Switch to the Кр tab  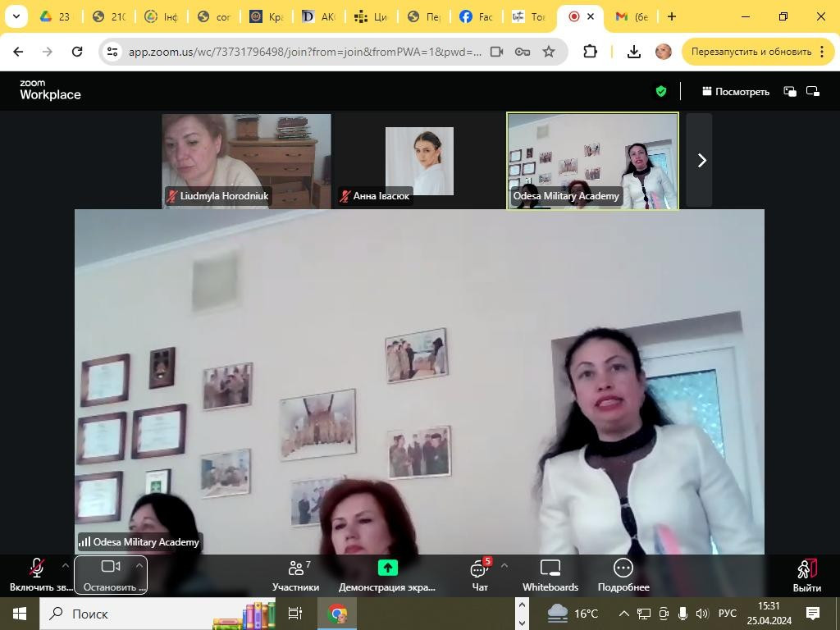click(266, 16)
